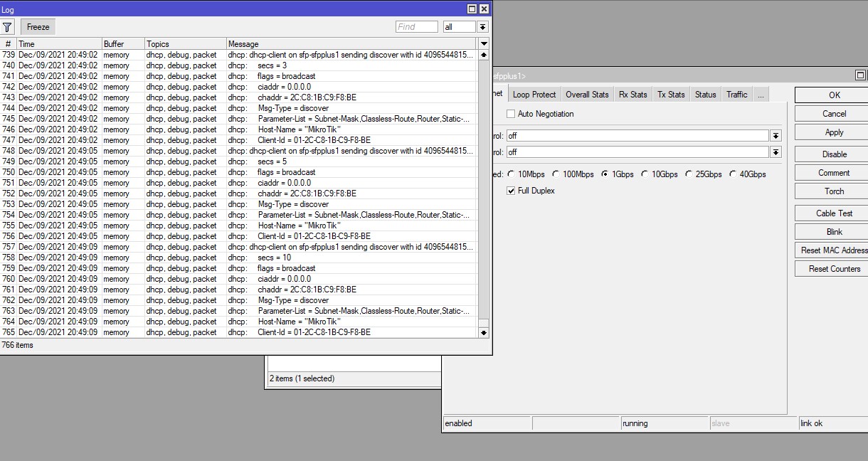Close the Log window
The width and height of the screenshot is (868, 461).
484,9
